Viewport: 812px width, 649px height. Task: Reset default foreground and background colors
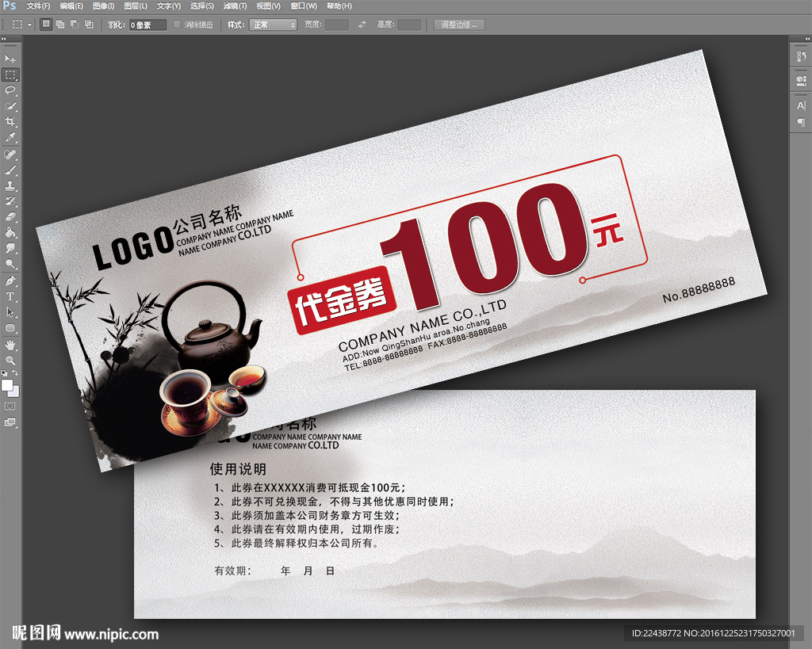pos(4,372)
